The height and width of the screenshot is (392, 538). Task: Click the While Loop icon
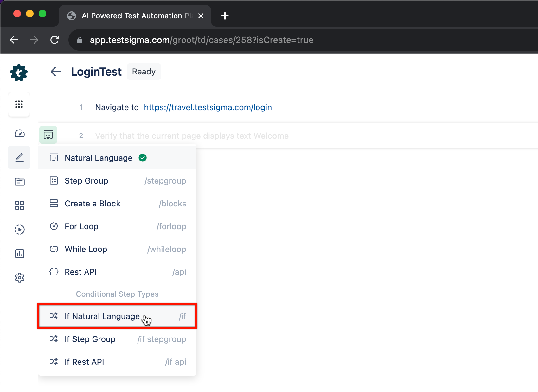54,249
